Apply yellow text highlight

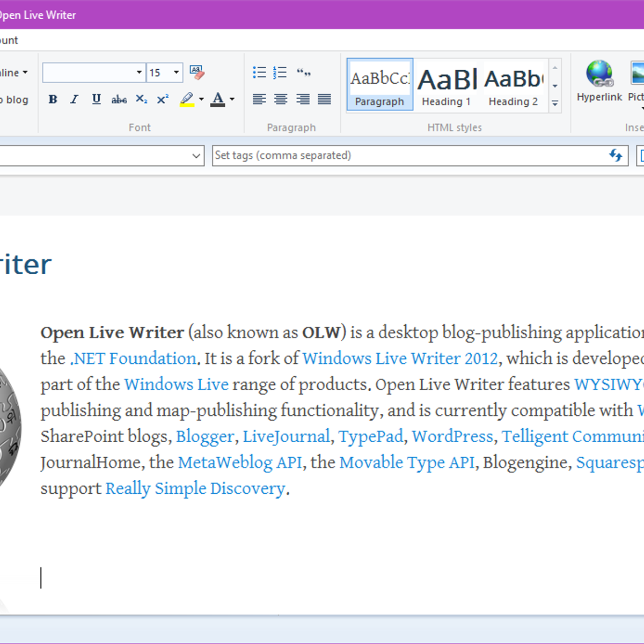187,99
